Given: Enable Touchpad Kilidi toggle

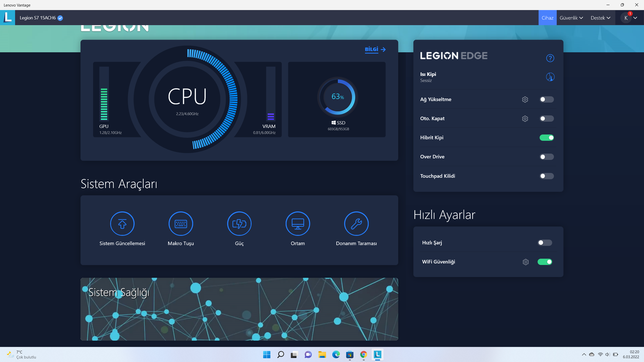Looking at the screenshot, I should pos(547,176).
